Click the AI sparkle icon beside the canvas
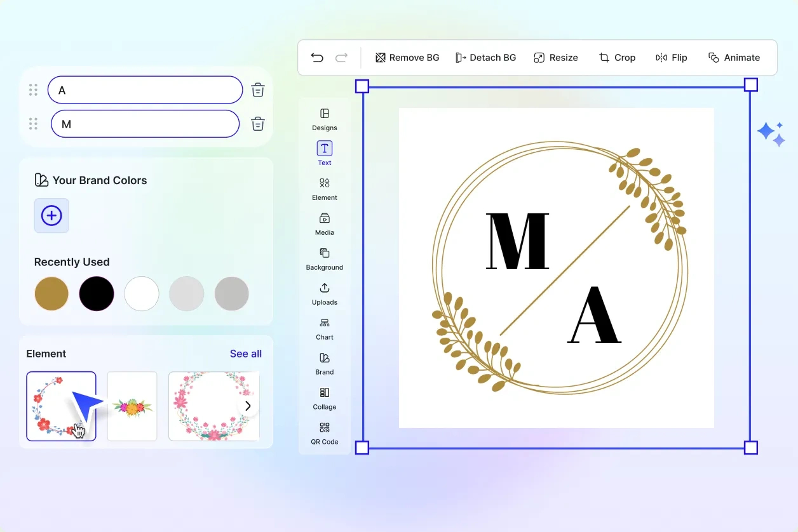The image size is (798, 532). pyautogui.click(x=771, y=133)
